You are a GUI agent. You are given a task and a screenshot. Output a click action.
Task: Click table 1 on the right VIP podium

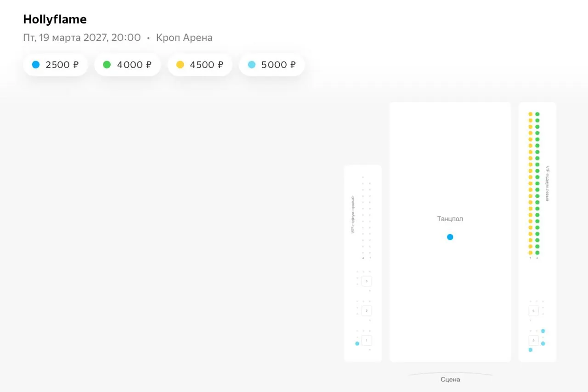pyautogui.click(x=367, y=341)
